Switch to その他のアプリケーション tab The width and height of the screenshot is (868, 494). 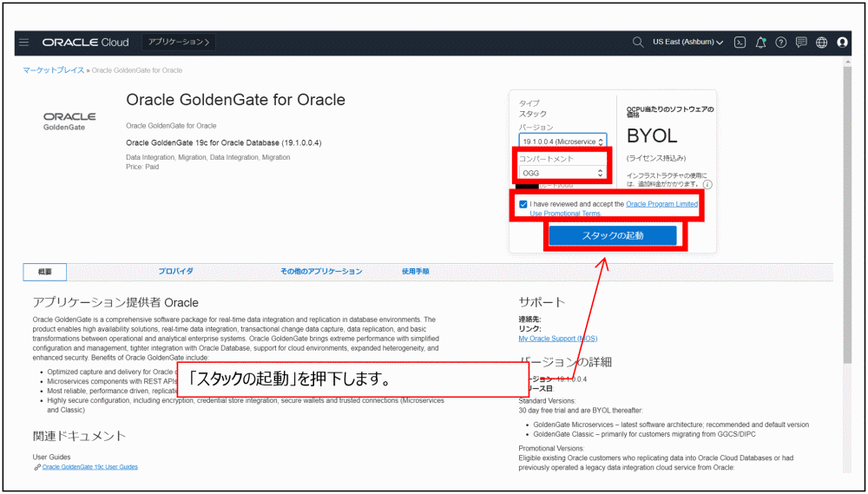click(321, 272)
